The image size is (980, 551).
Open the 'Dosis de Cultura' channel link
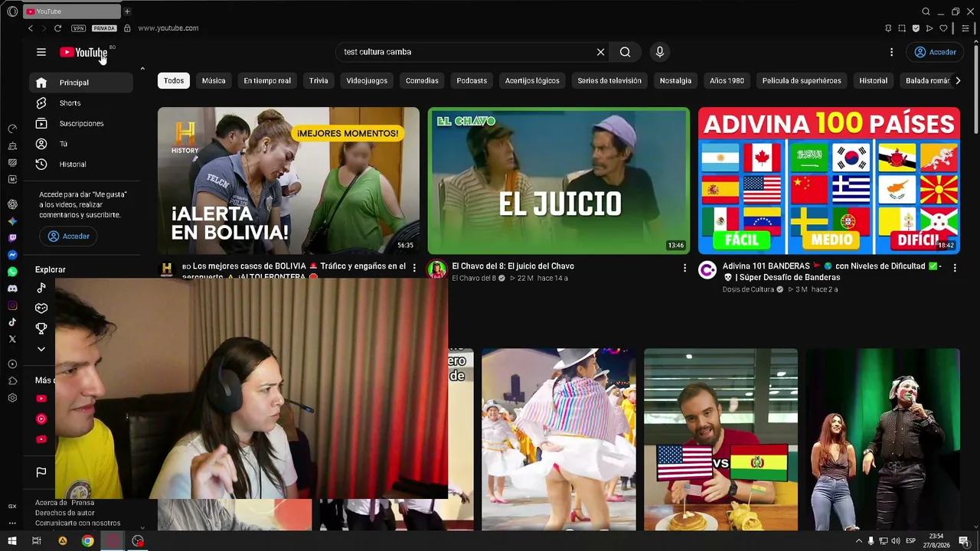tap(748, 290)
